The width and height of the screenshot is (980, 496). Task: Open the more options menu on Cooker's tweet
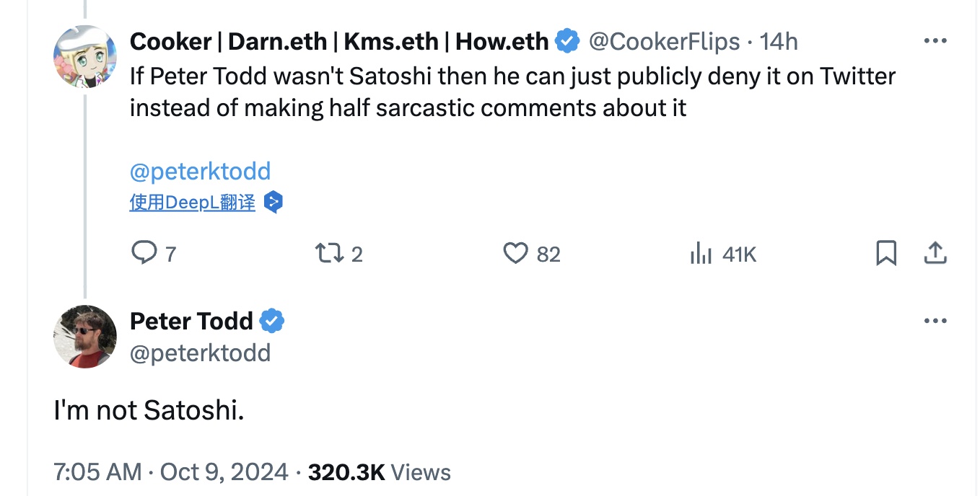(935, 41)
